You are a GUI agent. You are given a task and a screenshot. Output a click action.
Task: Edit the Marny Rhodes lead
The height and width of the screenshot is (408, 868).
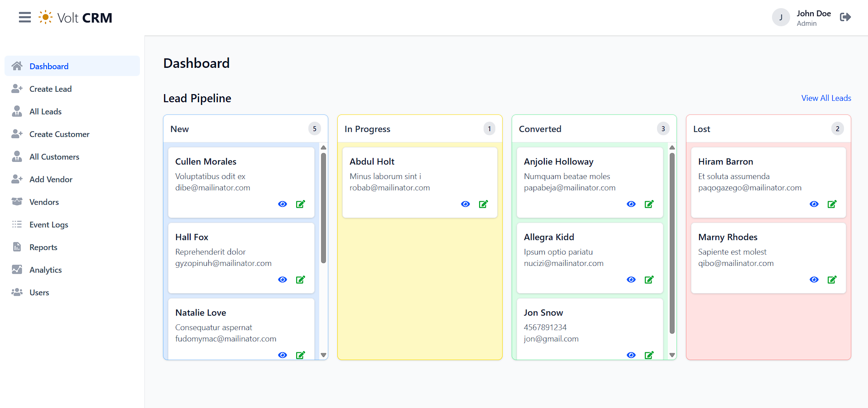click(832, 280)
